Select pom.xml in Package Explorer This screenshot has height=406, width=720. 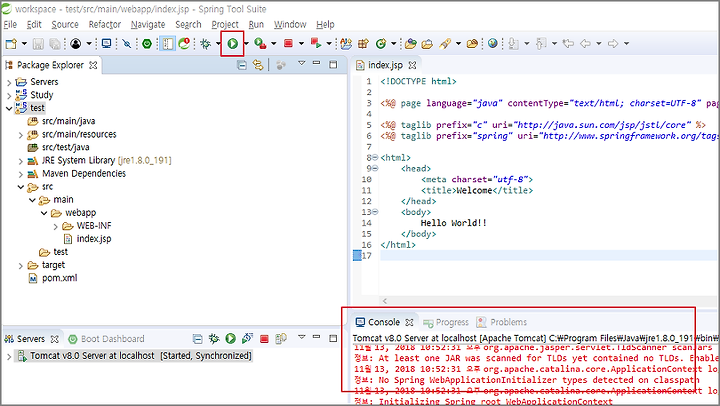tap(53, 278)
